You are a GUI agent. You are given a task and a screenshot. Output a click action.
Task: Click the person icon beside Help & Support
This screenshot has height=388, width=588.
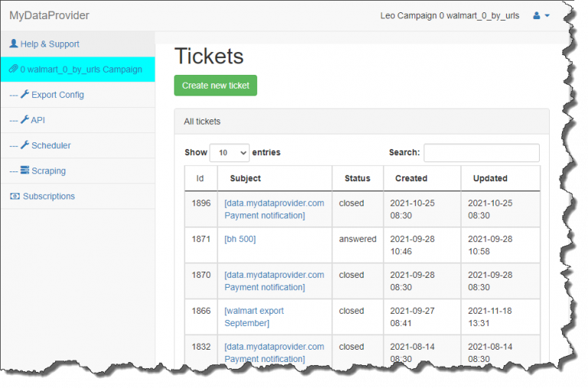pos(14,44)
